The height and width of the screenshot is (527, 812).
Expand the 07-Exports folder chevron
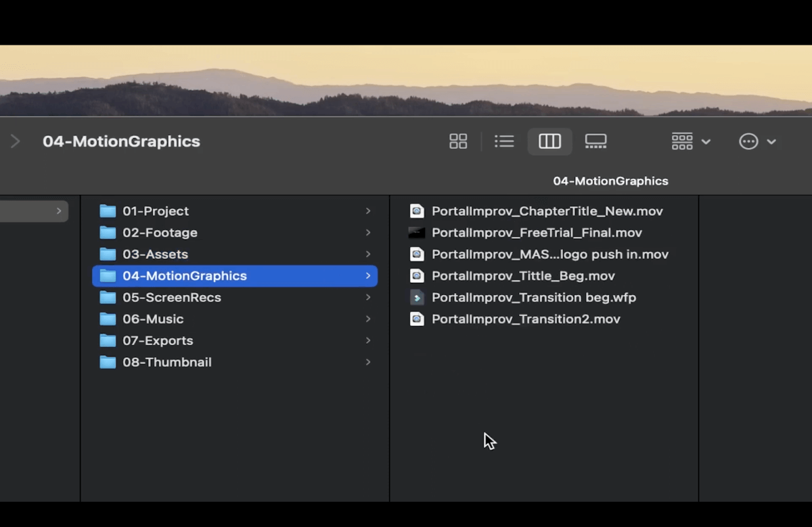[x=368, y=341]
